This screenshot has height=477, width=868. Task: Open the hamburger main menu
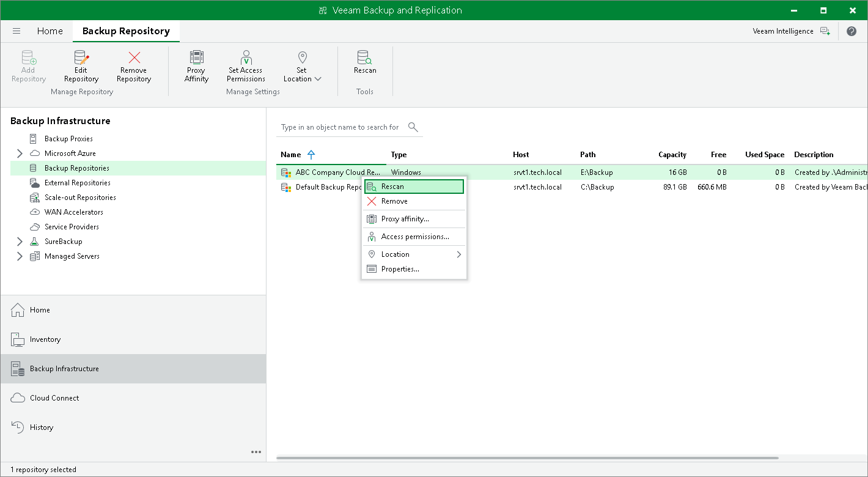(x=17, y=31)
